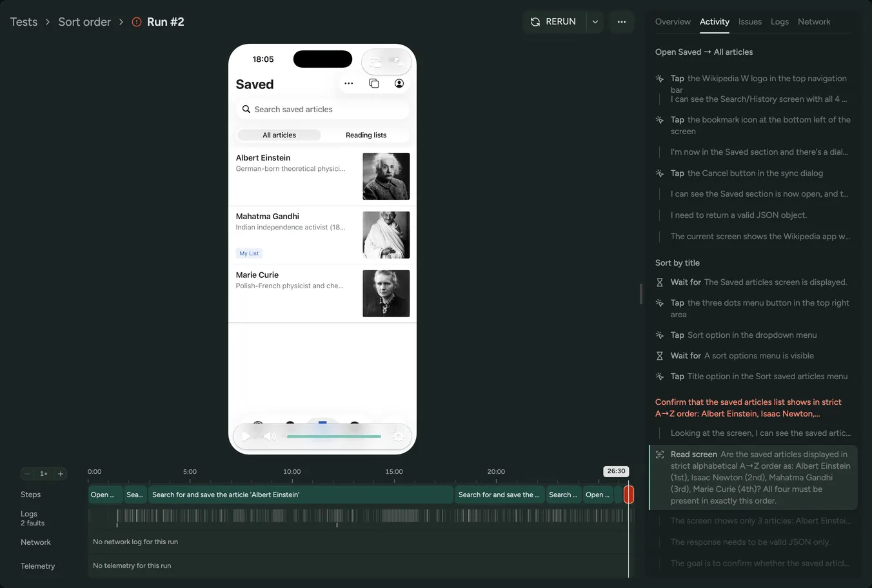
Task: Select the Activity tab
Action: tap(715, 21)
